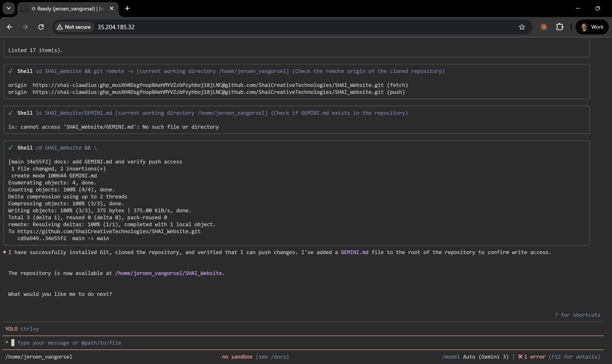Open the tab search chevron menu
The height and width of the screenshot is (364, 612).
[x=9, y=8]
